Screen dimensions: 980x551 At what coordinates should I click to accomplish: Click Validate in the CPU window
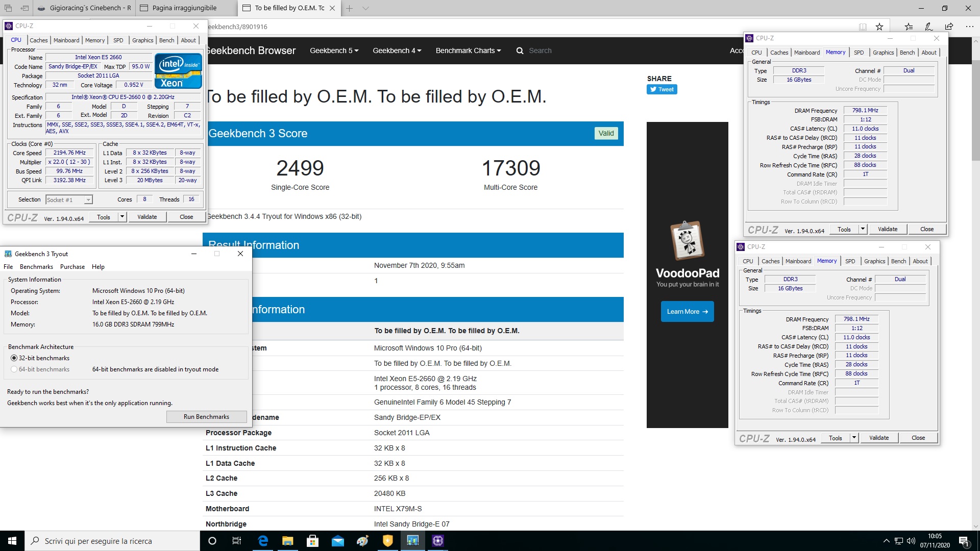point(147,217)
